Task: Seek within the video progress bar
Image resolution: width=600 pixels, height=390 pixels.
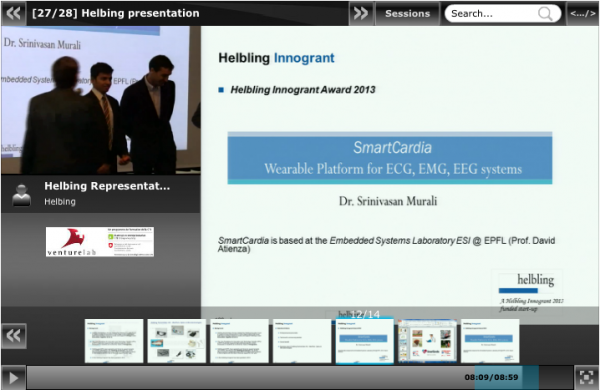Action: tap(300, 378)
